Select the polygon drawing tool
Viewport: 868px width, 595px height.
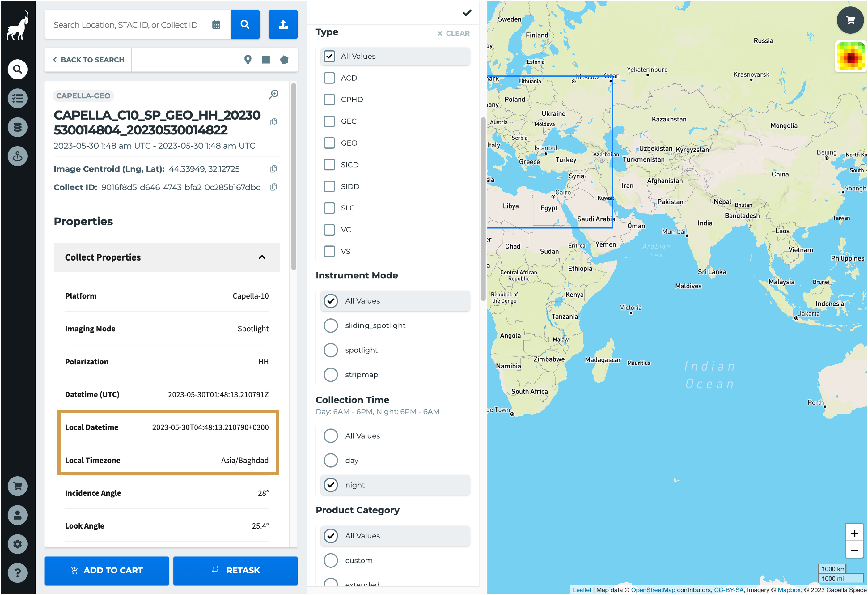284,60
